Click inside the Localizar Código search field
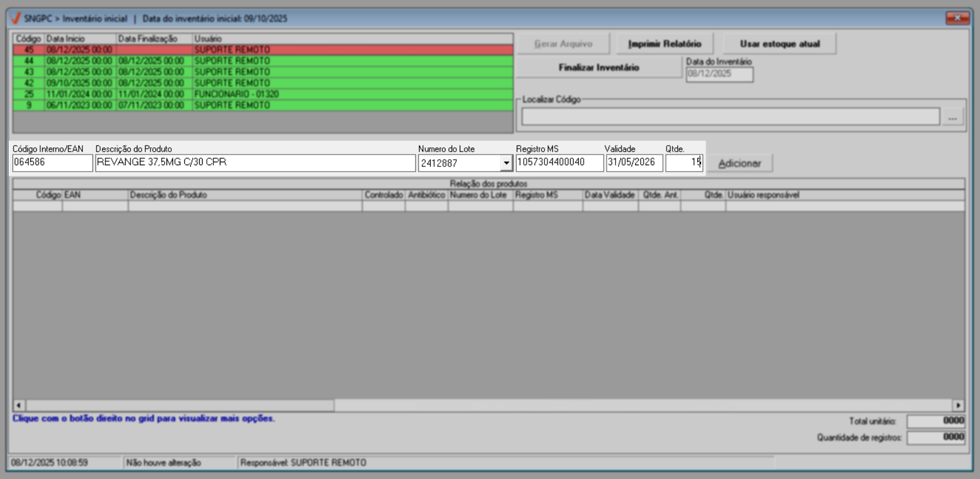 tap(730, 117)
